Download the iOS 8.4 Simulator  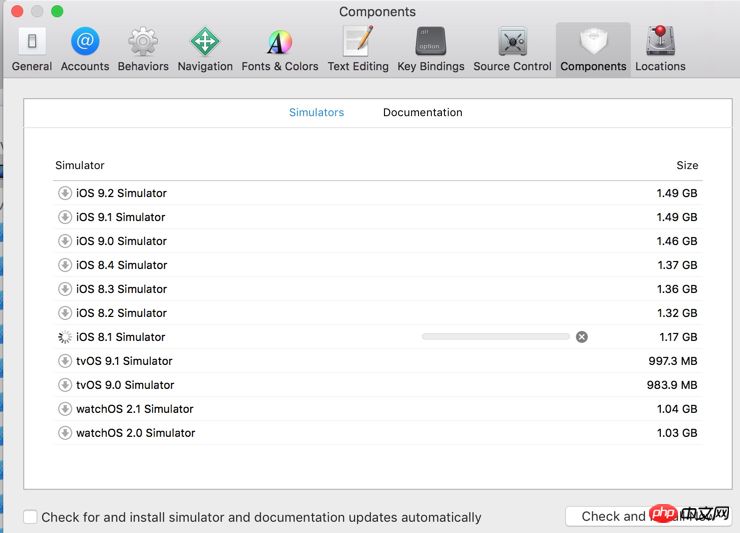(x=65, y=265)
